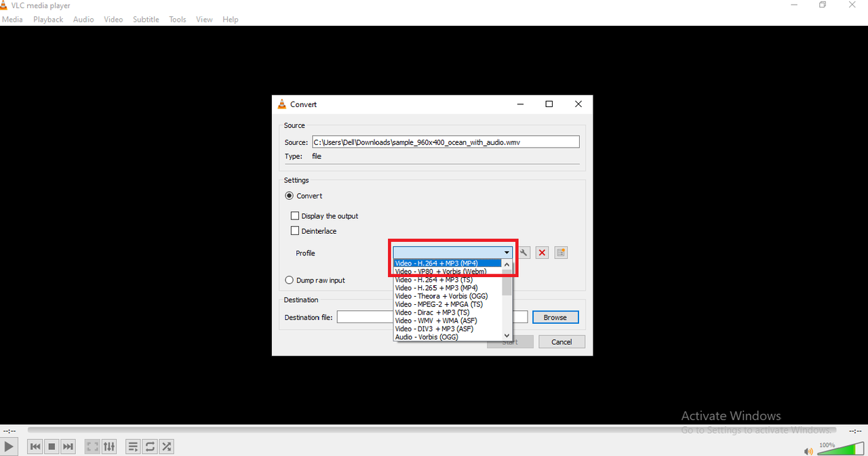This screenshot has width=868, height=456.
Task: Click profile list scroll-up arrow
Action: pos(507,264)
